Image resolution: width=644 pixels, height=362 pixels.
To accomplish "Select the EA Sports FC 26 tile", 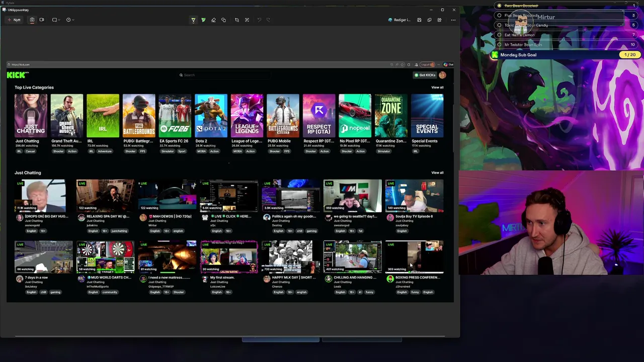I will coord(175,116).
